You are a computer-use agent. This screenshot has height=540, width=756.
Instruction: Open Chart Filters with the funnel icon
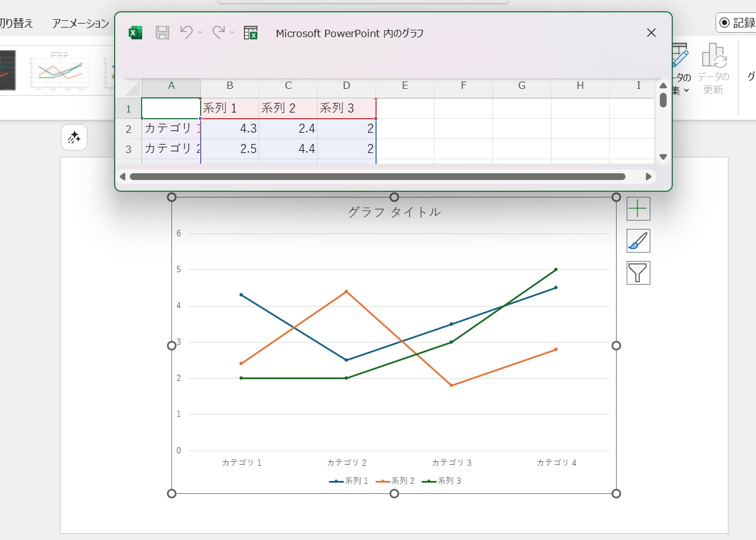click(x=638, y=272)
